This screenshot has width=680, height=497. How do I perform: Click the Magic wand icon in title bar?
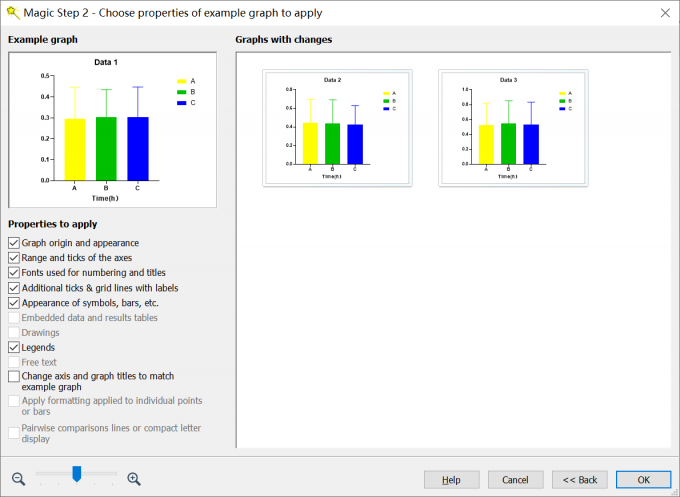13,13
